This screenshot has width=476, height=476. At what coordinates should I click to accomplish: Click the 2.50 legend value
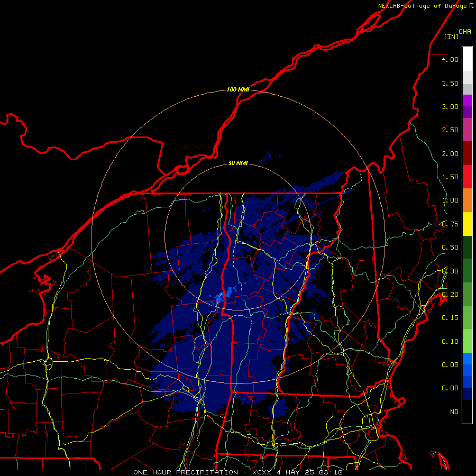click(450, 130)
